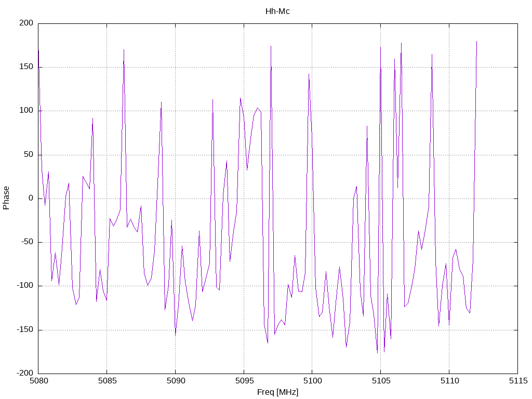Click x-axis tick label 5115
This screenshot has height=399, width=532.
[518, 381]
